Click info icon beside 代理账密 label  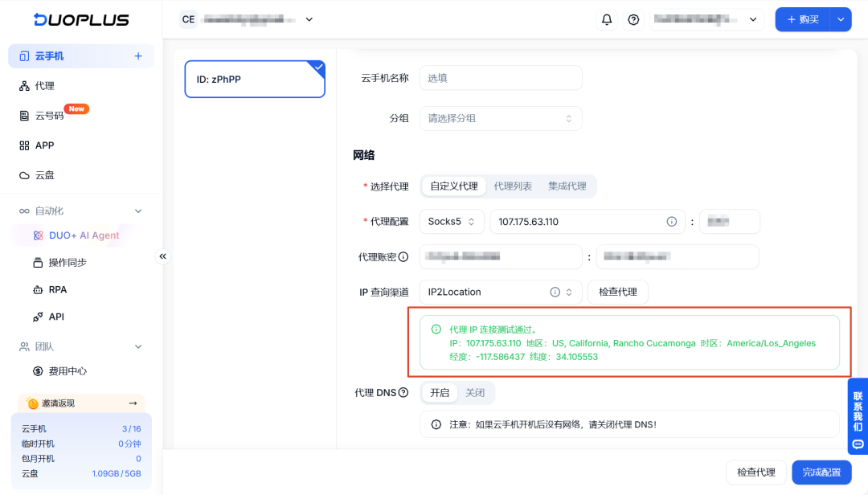pos(403,257)
